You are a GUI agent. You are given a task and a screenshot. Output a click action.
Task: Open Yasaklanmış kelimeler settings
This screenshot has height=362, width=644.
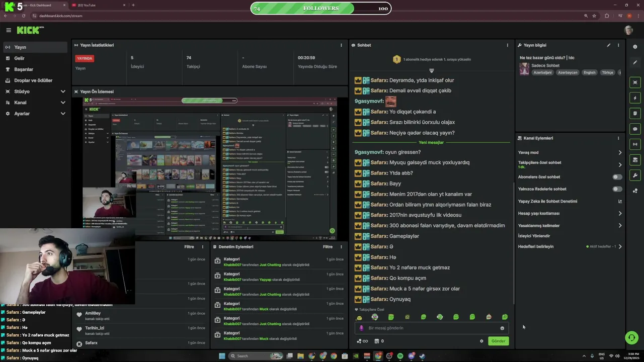(570, 226)
